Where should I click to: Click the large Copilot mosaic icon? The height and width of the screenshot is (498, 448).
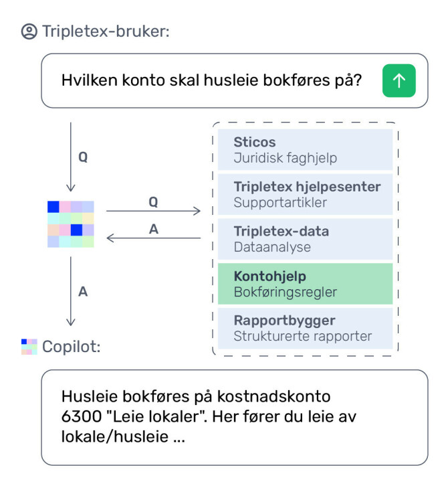(71, 224)
